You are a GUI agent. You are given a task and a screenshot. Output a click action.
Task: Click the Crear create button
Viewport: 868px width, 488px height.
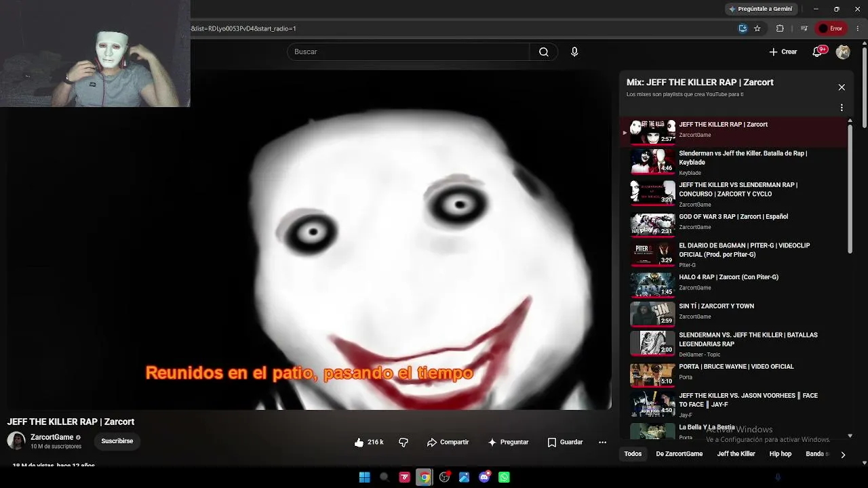783,52
